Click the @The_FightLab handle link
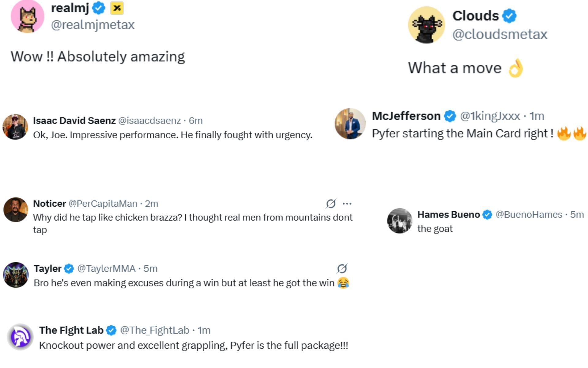 pyautogui.click(x=155, y=330)
